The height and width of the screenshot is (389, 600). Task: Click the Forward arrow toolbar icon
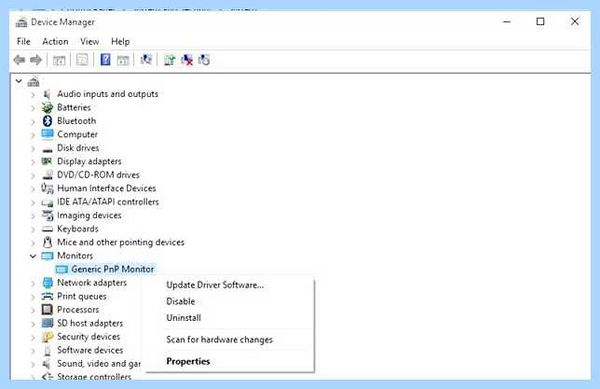click(36, 60)
